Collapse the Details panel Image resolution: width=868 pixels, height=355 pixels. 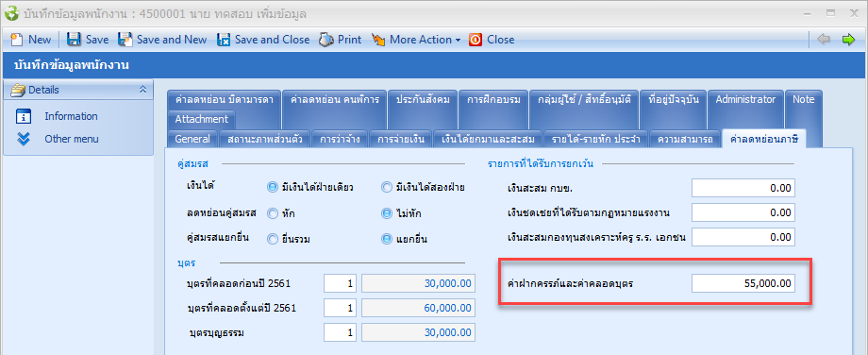point(142,90)
